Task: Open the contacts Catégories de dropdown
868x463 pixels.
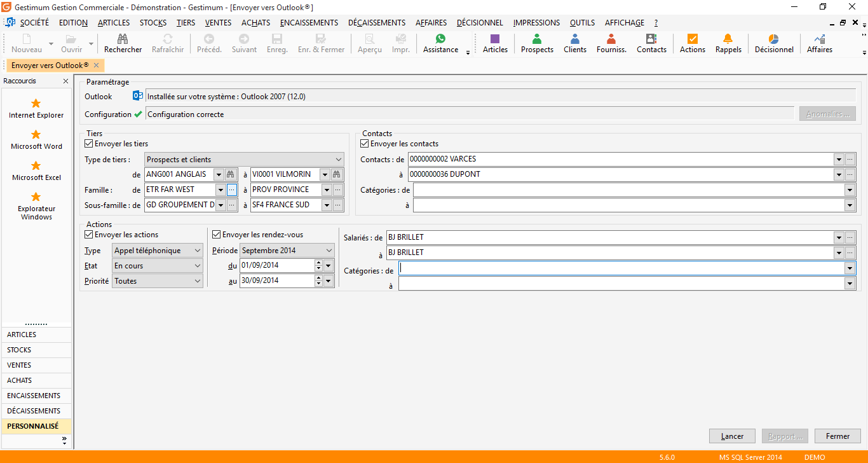Action: 850,190
